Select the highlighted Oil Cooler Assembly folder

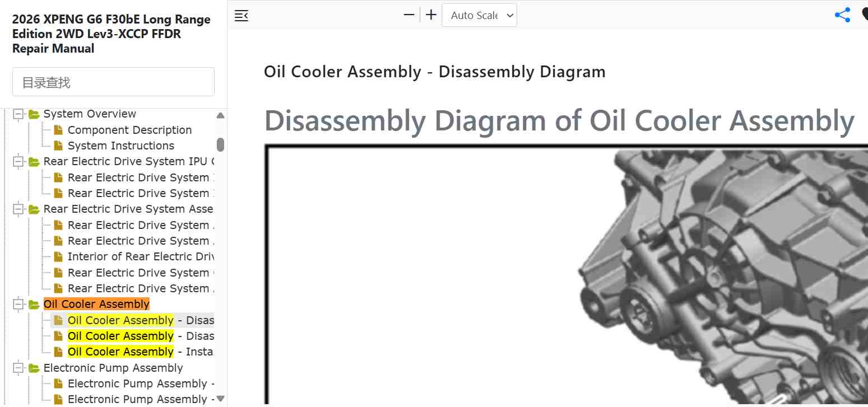[96, 304]
